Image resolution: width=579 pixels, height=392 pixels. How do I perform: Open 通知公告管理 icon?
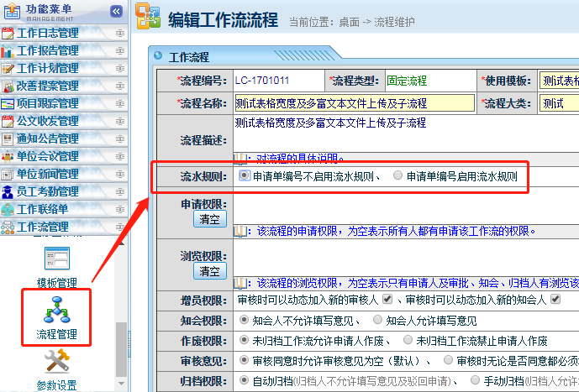[x=8, y=139]
